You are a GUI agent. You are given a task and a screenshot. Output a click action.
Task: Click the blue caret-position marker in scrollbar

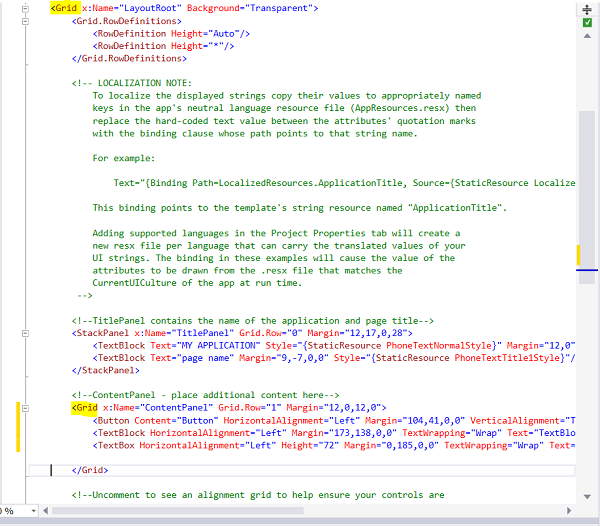pyautogui.click(x=587, y=270)
